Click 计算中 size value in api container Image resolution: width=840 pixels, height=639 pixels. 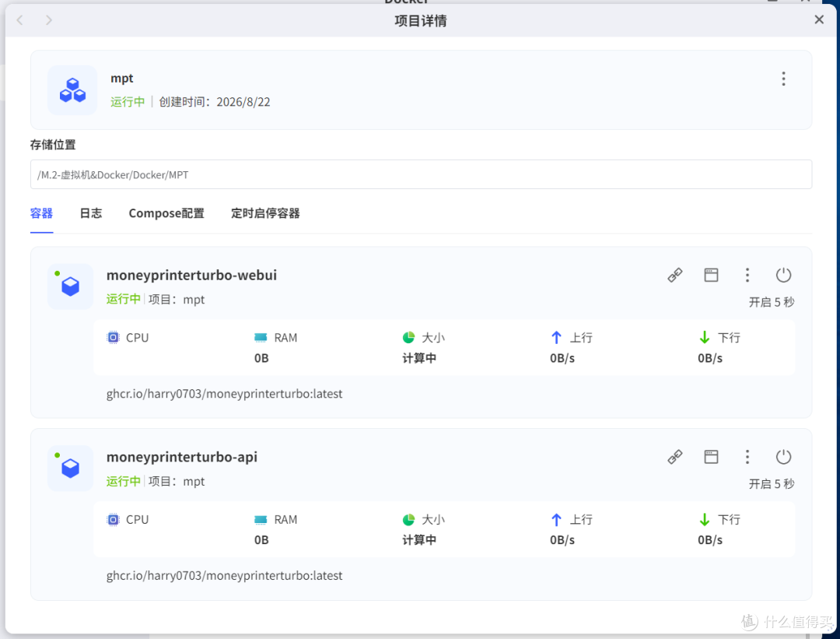pos(419,540)
